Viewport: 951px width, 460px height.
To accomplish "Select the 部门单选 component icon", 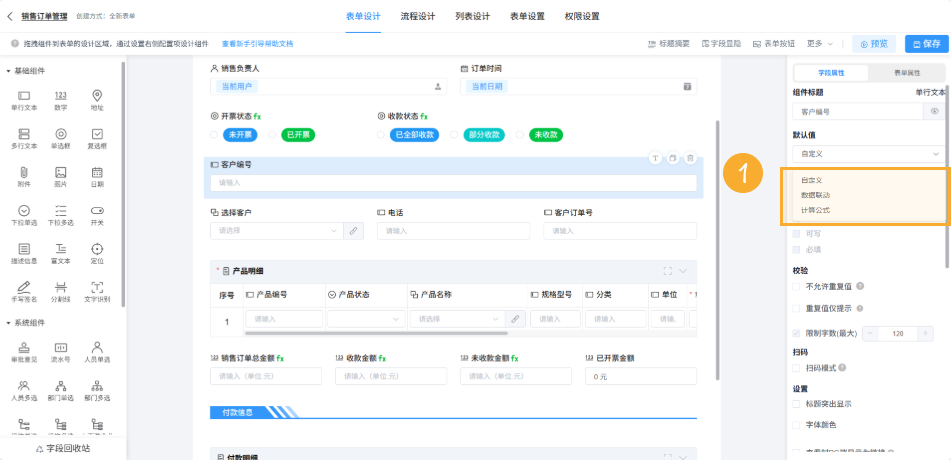I will coord(61,385).
